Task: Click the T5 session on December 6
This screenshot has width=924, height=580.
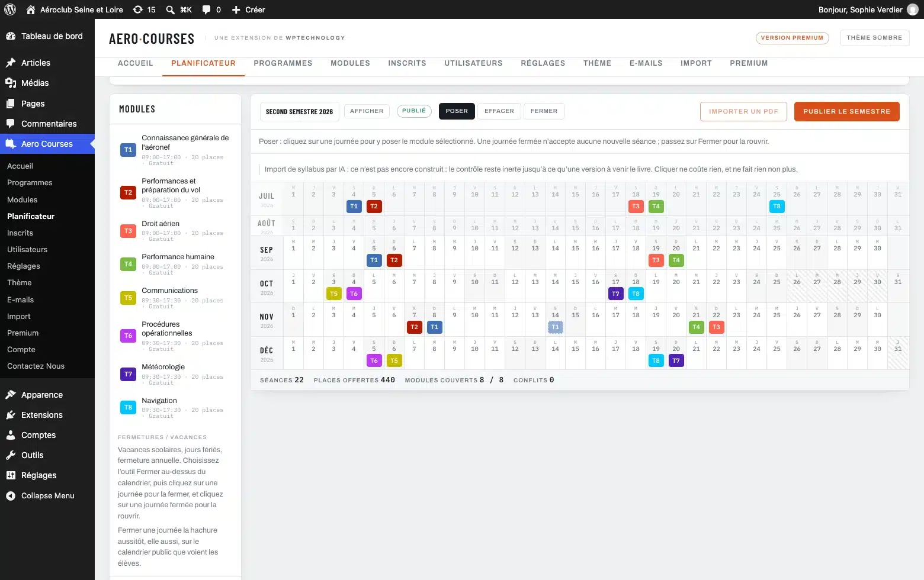Action: coord(394,360)
